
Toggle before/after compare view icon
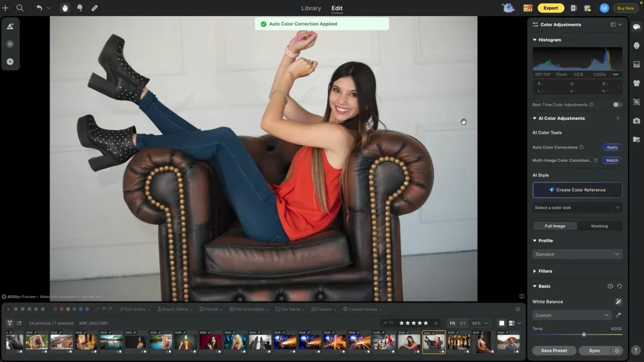click(511, 323)
